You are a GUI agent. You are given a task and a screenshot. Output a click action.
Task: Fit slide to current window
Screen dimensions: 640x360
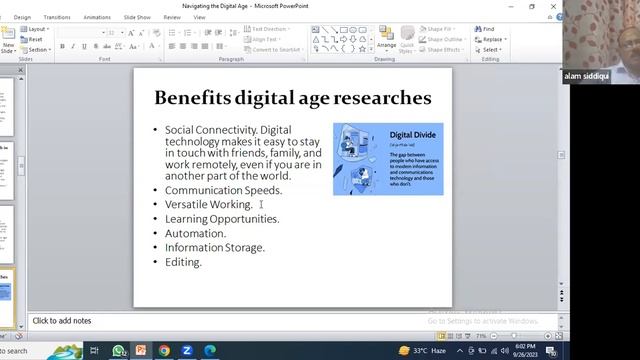[559, 336]
